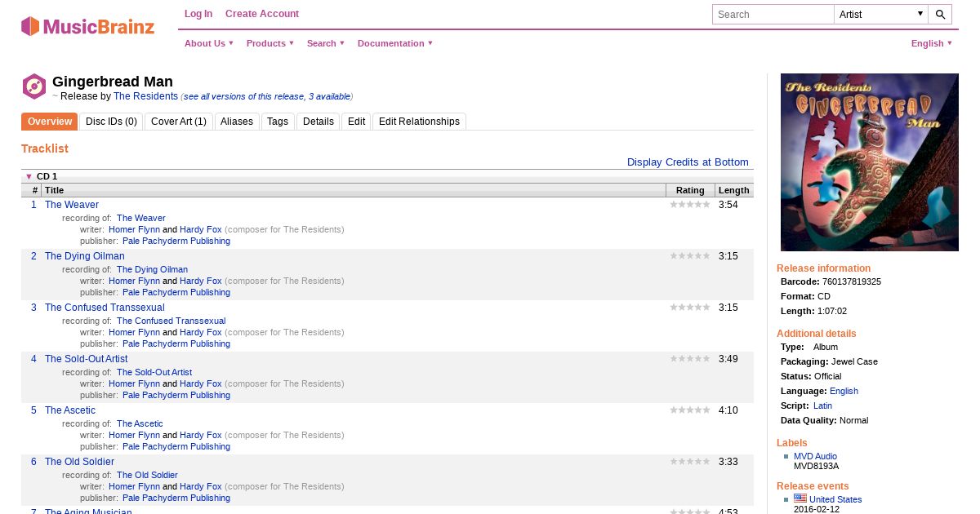
Task: Click track number 4
Action: pos(33,359)
